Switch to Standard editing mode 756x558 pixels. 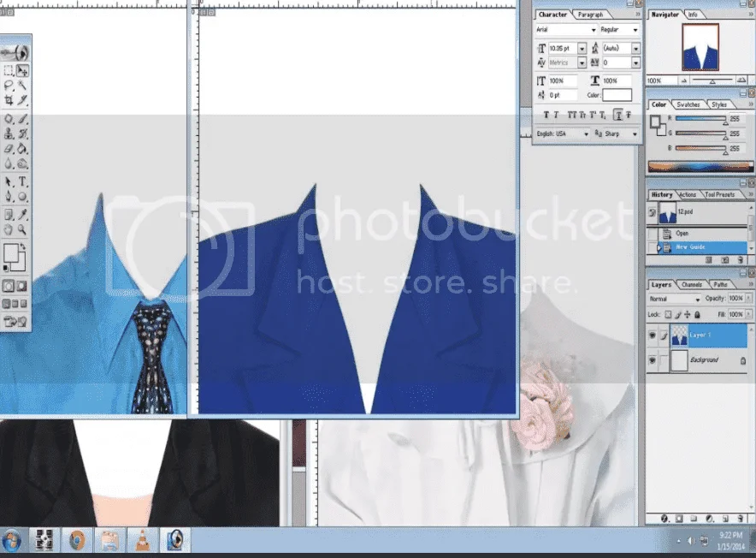(x=9, y=286)
